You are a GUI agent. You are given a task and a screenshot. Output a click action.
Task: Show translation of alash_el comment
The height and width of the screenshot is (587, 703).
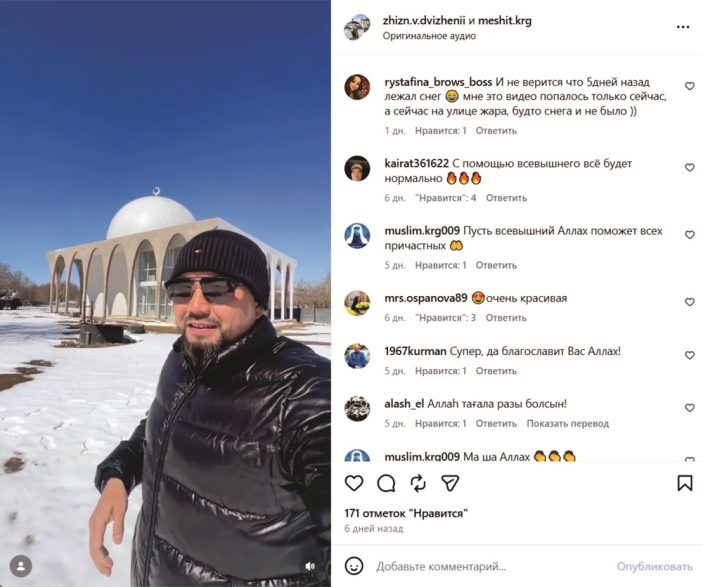coord(568,424)
